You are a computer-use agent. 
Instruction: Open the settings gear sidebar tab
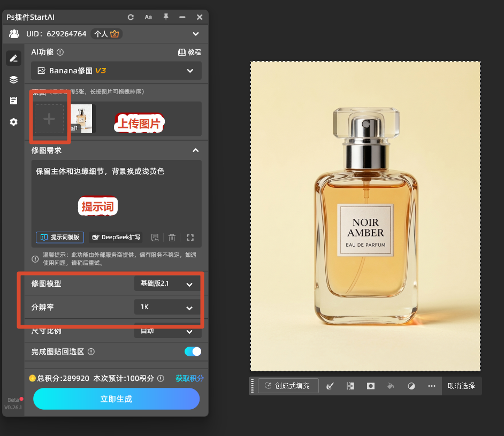coord(13,122)
